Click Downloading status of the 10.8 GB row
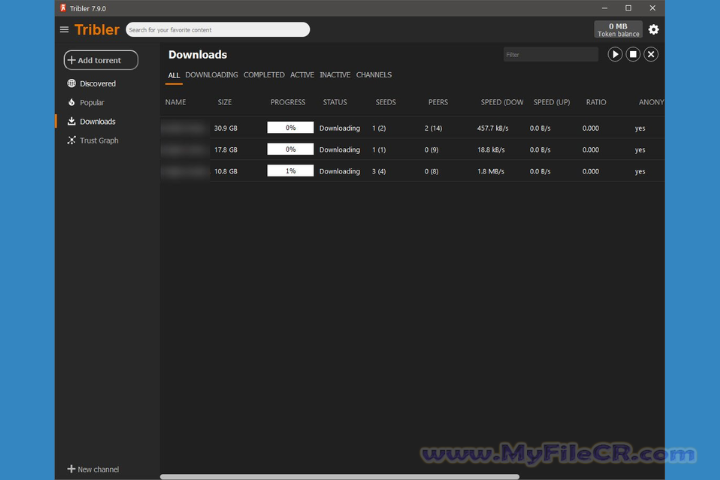Screen dimensions: 720x480 point(339,172)
